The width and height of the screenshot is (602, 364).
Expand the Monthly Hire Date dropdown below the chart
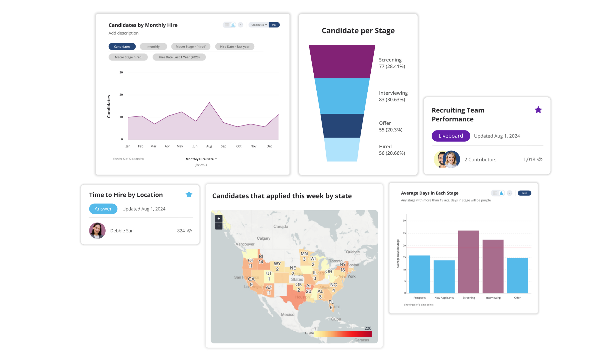tap(201, 159)
